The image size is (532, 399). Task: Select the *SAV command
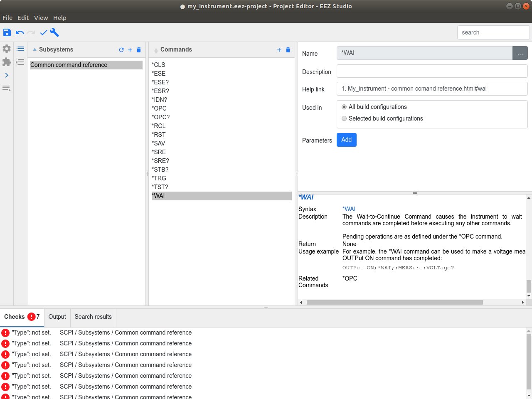pos(222,143)
